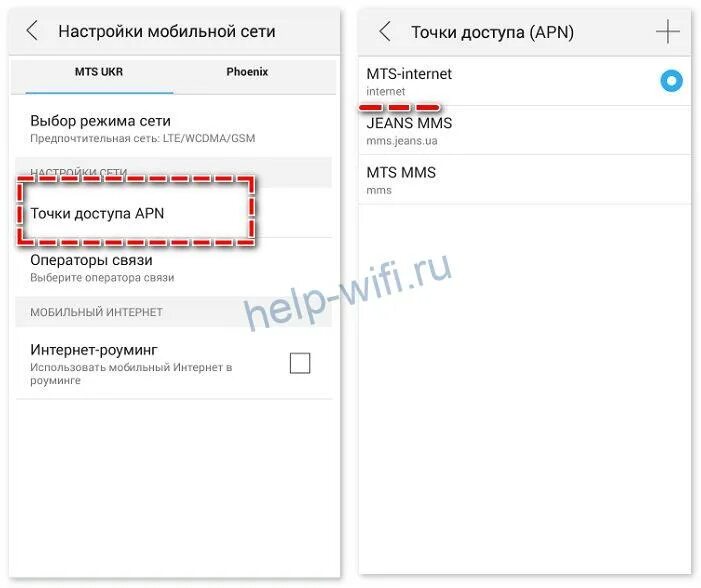
Task: Choose the MTS MMS access point
Action: coord(525,180)
